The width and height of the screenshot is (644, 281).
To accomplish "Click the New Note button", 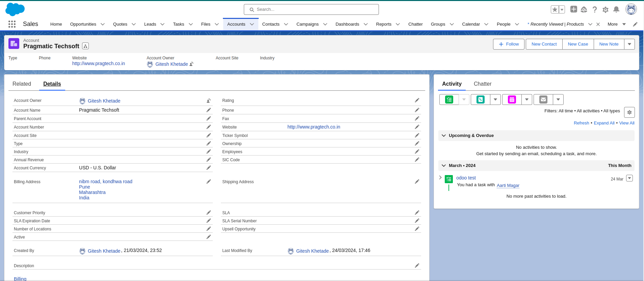I will click(609, 44).
